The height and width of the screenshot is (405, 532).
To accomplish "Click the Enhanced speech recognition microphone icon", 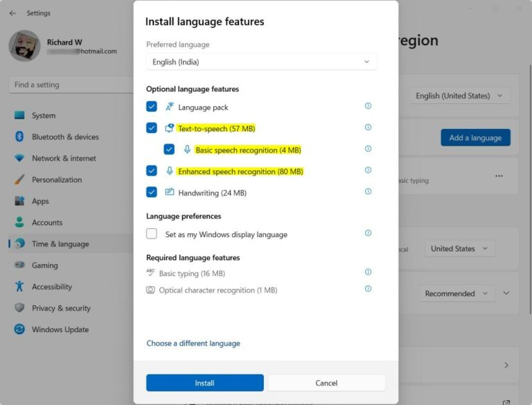I will pos(170,171).
